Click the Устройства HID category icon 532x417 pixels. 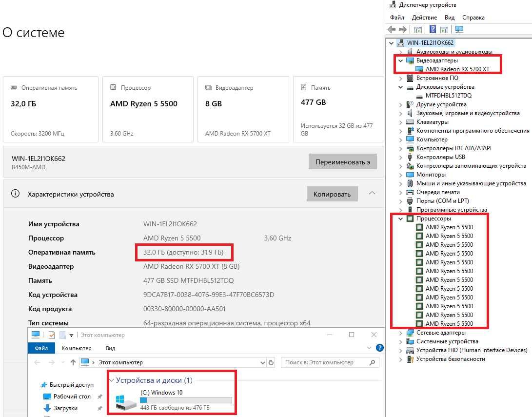tap(410, 350)
